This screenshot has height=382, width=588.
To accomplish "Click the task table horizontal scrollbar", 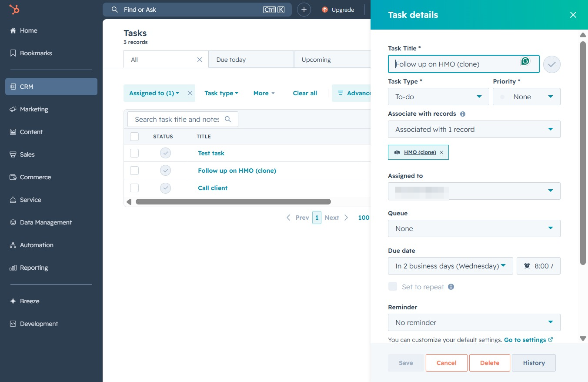I will coord(233,202).
